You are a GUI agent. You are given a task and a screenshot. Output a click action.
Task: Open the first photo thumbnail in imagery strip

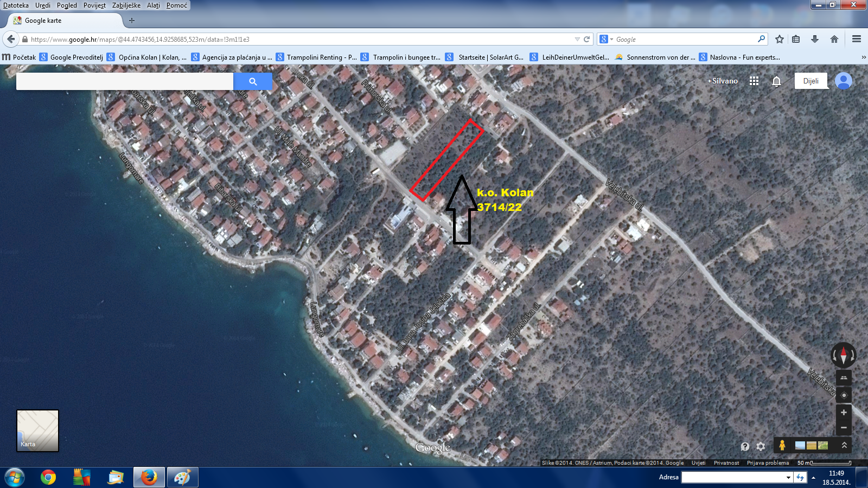[x=800, y=445]
